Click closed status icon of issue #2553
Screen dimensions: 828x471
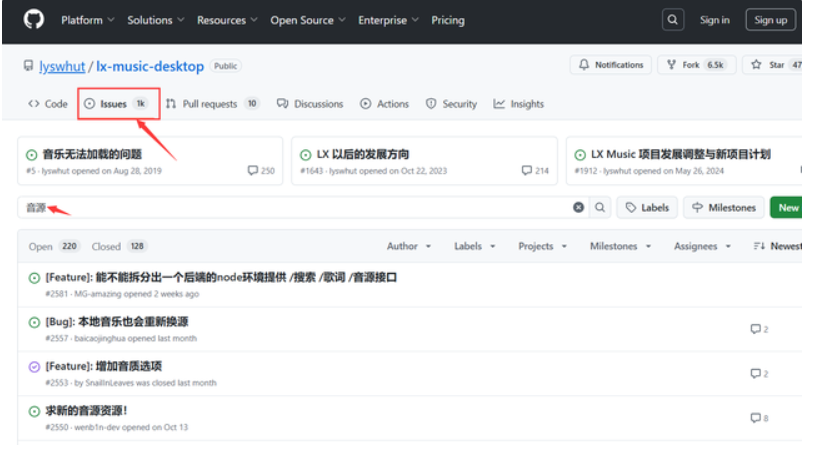click(34, 366)
